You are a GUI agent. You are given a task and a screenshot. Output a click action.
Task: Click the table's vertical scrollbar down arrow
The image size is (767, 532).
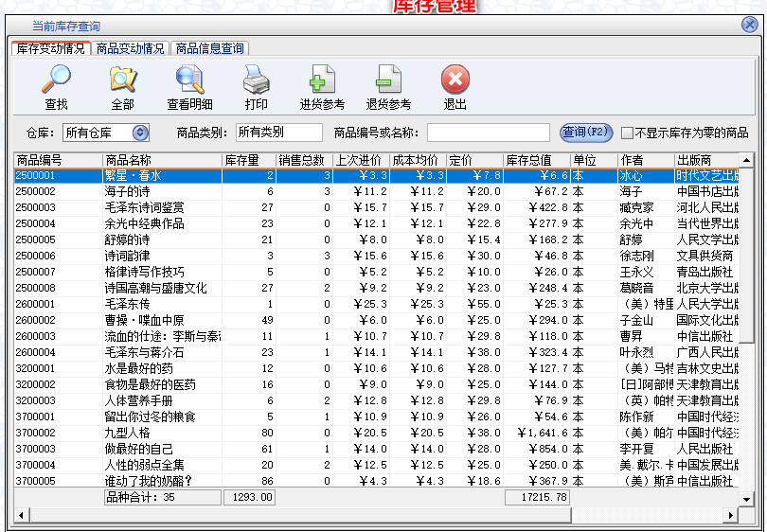(x=746, y=499)
